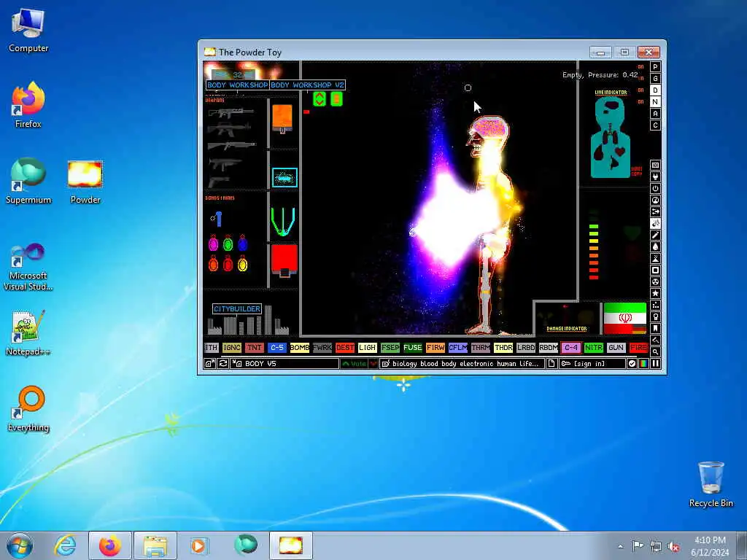The height and width of the screenshot is (560, 747).
Task: Select the RBDM element
Action: [549, 348]
